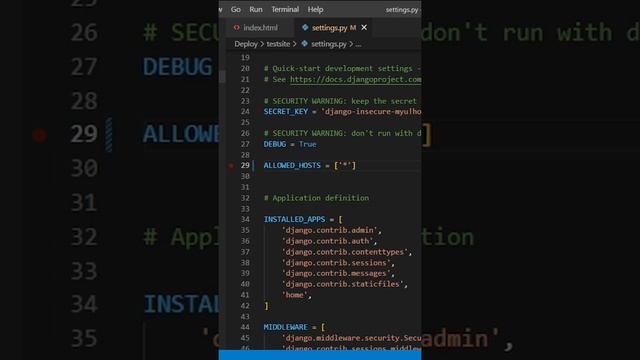Close the settings.py tab
The width and height of the screenshot is (640, 360).
[x=364, y=27]
